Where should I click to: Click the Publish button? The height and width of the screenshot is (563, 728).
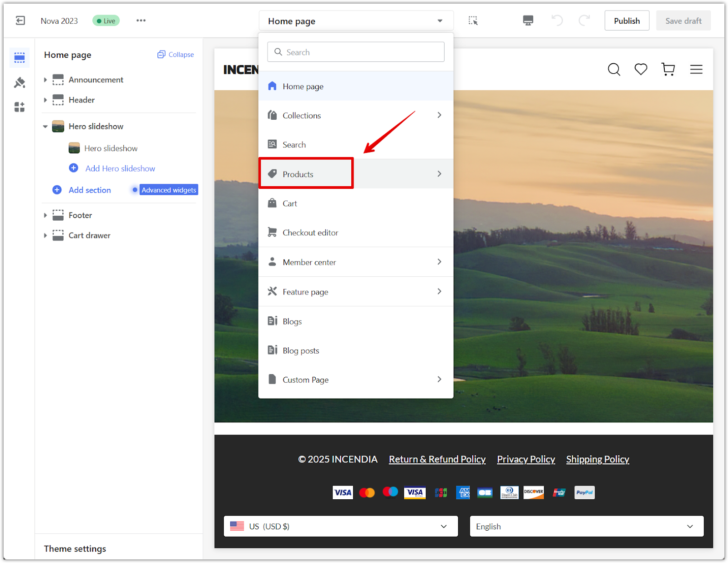627,21
